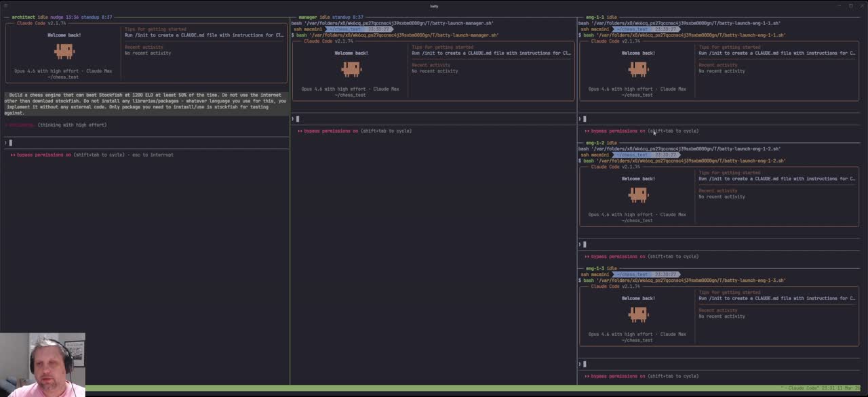Click 'ssh macmini' segment in eng-1-2 pane
Viewport: 868px width, 397px height.
[595, 154]
